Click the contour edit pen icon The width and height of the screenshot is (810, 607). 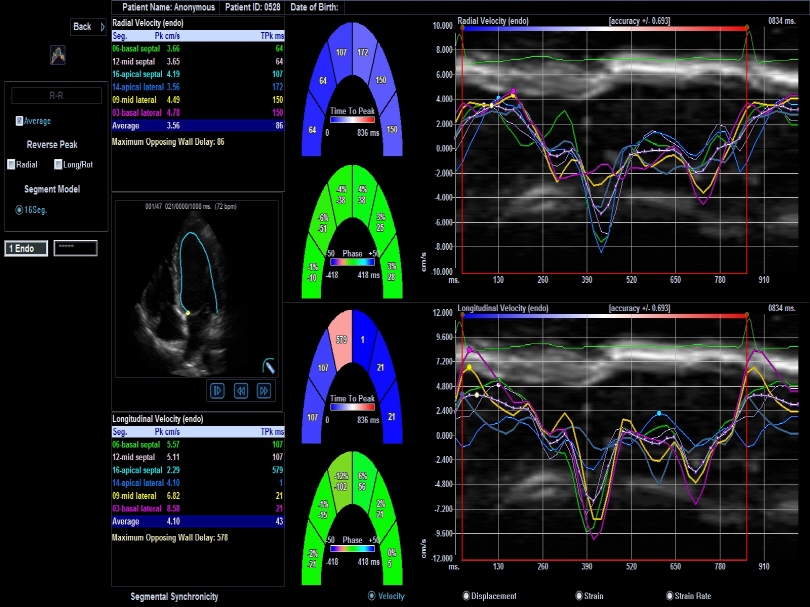(267, 366)
